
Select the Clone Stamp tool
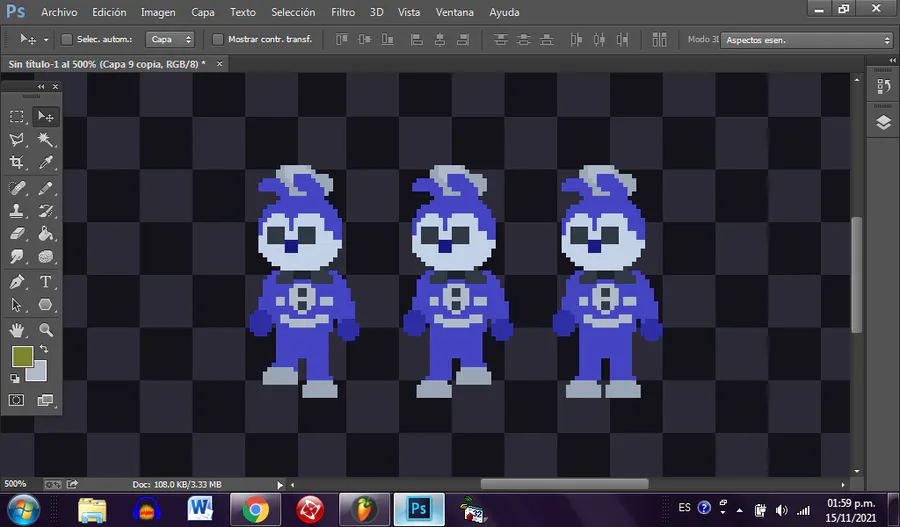[17, 211]
